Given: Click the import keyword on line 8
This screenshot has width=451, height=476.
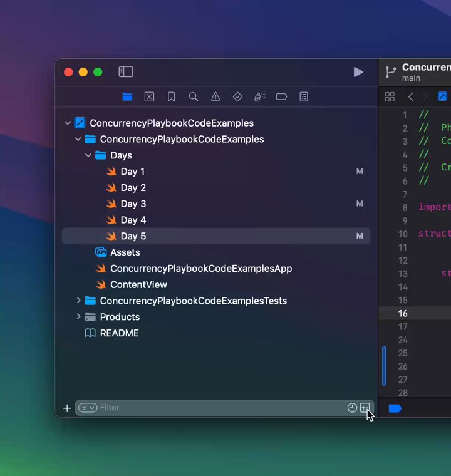Looking at the screenshot, I should pyautogui.click(x=435, y=207).
